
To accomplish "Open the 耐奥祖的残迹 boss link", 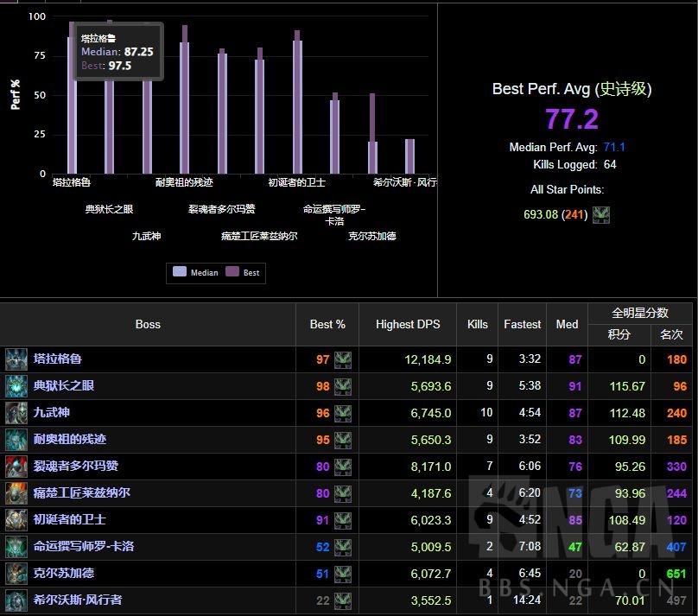I will coord(69,440).
